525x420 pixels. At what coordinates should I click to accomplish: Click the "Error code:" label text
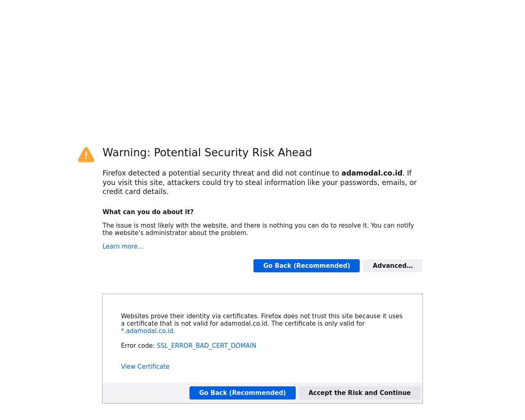[x=138, y=346]
